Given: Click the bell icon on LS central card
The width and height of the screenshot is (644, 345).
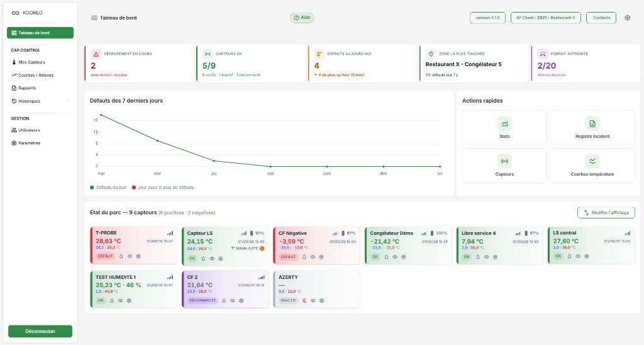Looking at the screenshot, I should (569, 256).
